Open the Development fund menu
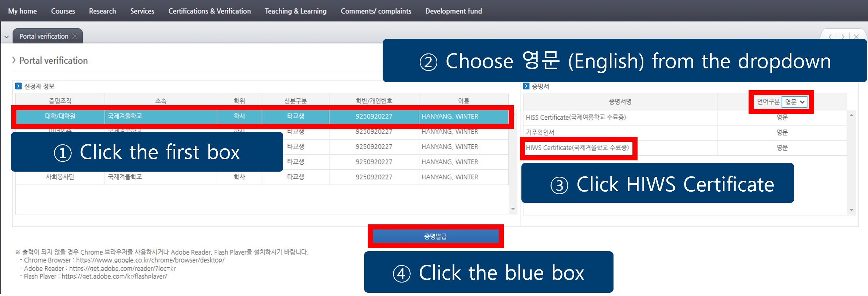Screen dimensions: 868x296 pyautogui.click(x=453, y=11)
